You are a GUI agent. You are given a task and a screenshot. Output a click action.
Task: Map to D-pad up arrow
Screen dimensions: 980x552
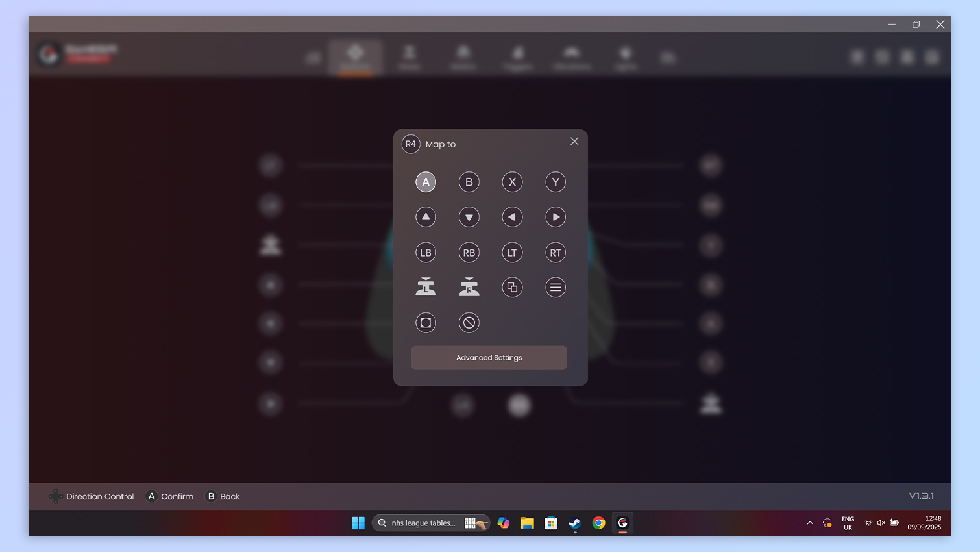426,218
